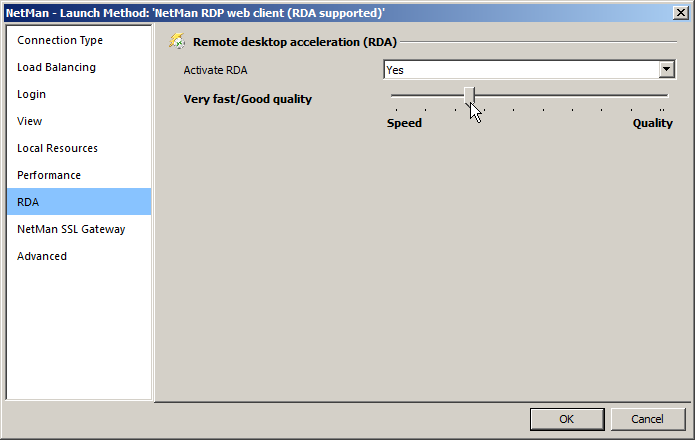Screen dimensions: 695x440
Task: Go to the Login settings page
Action: [31, 94]
